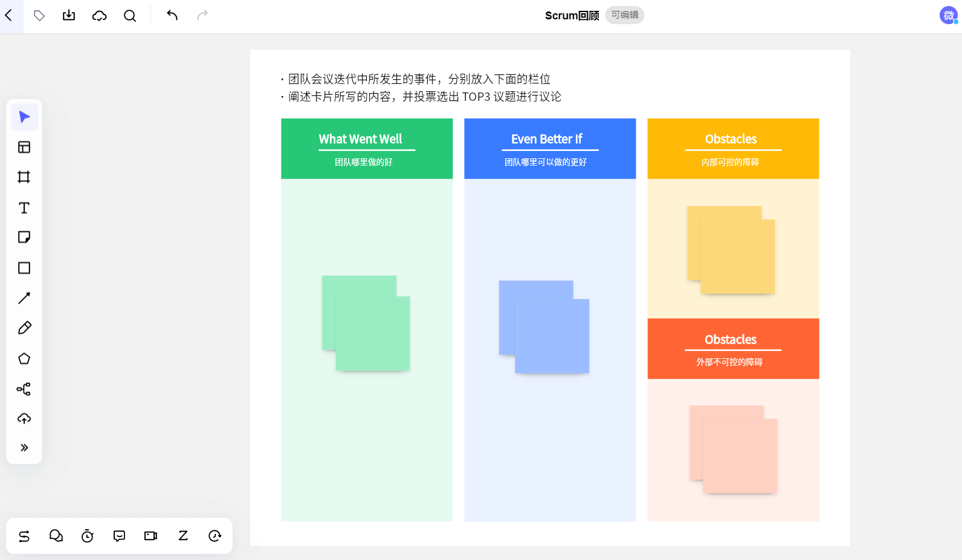Select the pink sticky notes

coord(733,449)
